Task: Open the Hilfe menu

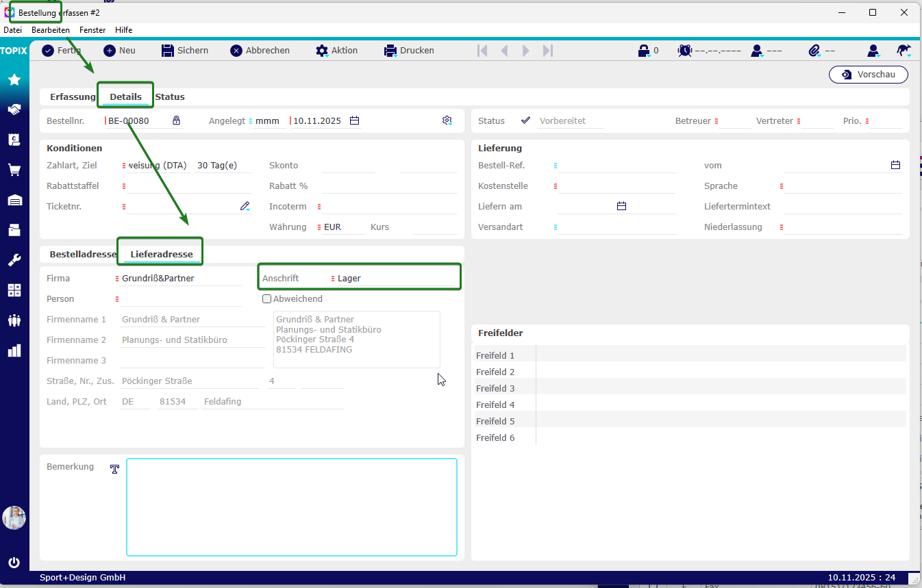Action: coord(124,30)
